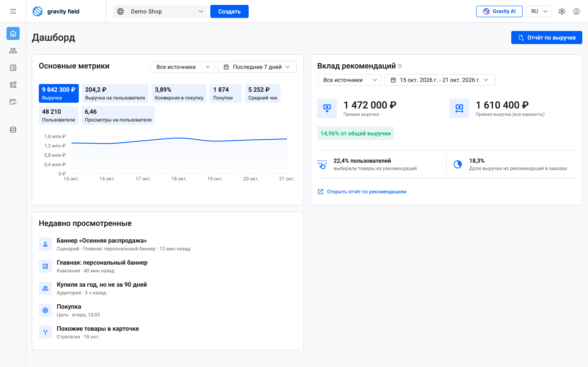Open the user profile icon
Image resolution: width=588 pixels, height=367 pixels.
click(x=577, y=11)
